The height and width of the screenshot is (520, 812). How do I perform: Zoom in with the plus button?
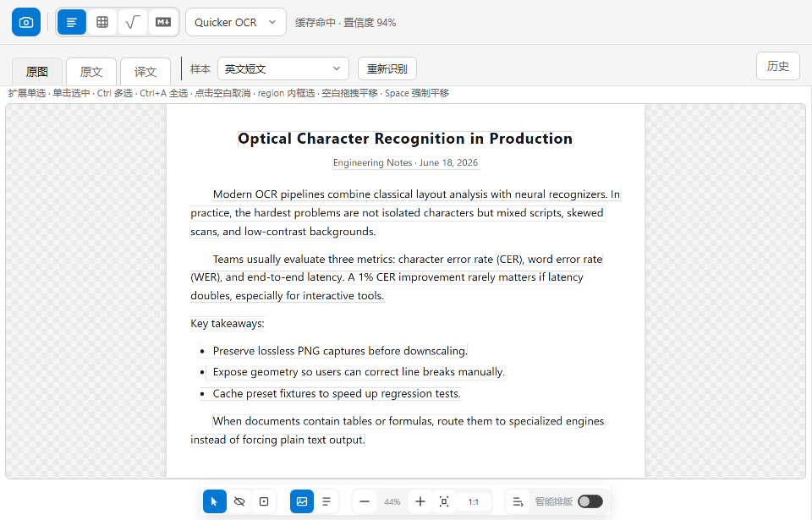coord(420,501)
